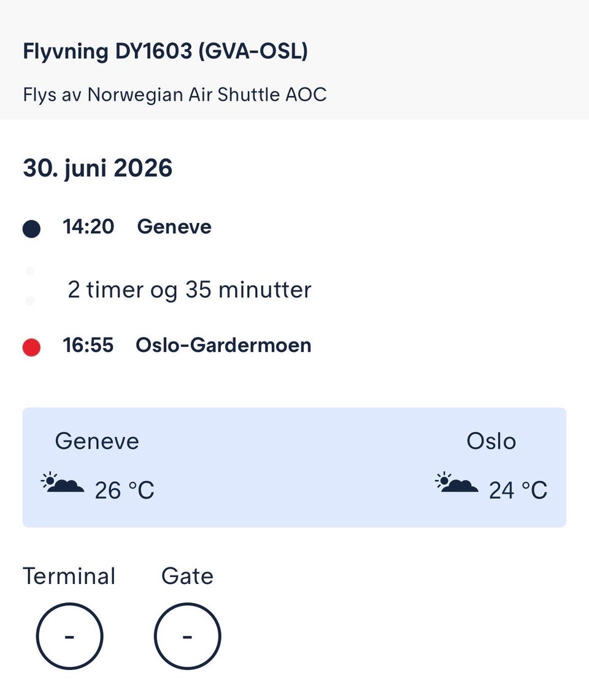Tap the 16:55 arrival time
This screenshot has width=589, height=700.
pos(88,346)
